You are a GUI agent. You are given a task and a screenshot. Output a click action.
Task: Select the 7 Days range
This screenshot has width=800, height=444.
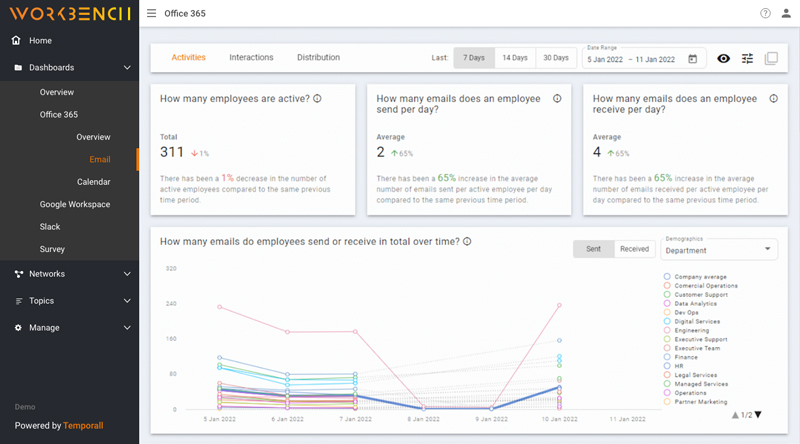474,58
